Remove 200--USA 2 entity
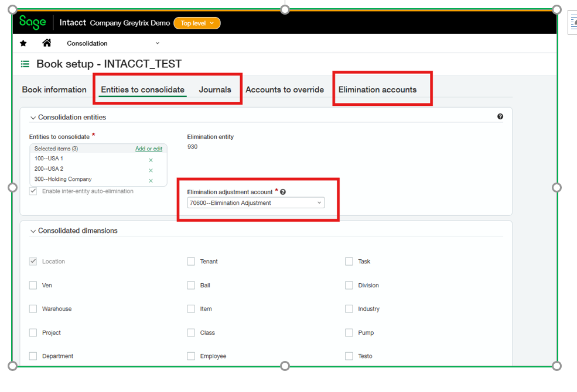This screenshot has width=577, height=392. pyautogui.click(x=151, y=170)
